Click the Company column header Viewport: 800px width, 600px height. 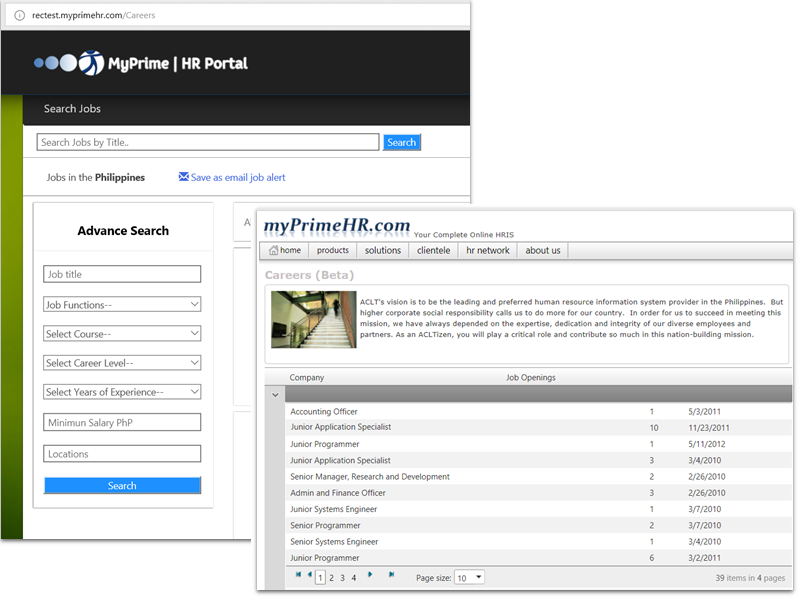307,377
